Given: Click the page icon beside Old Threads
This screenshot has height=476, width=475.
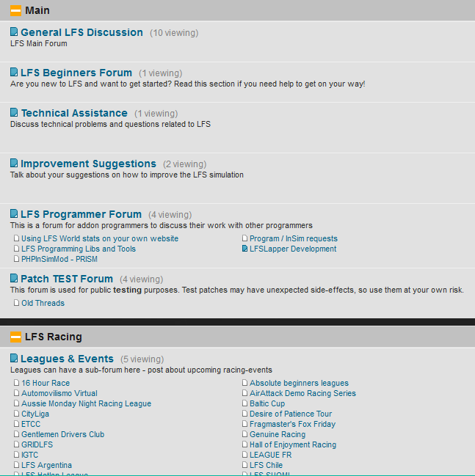Looking at the screenshot, I should (16, 303).
